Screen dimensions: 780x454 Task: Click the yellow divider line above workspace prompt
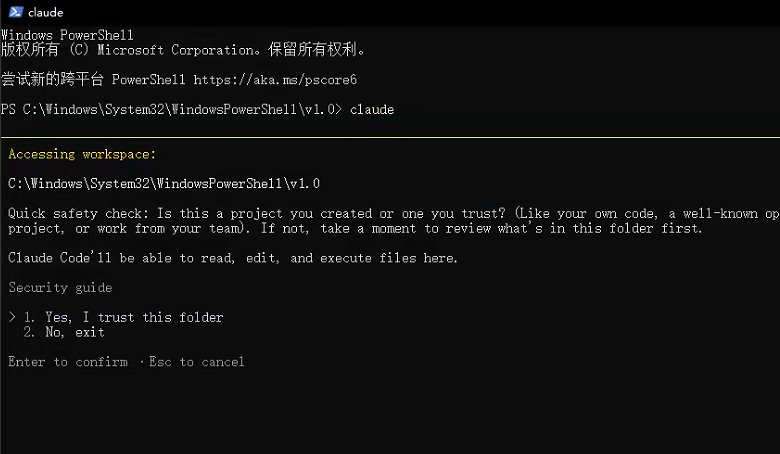click(x=390, y=137)
